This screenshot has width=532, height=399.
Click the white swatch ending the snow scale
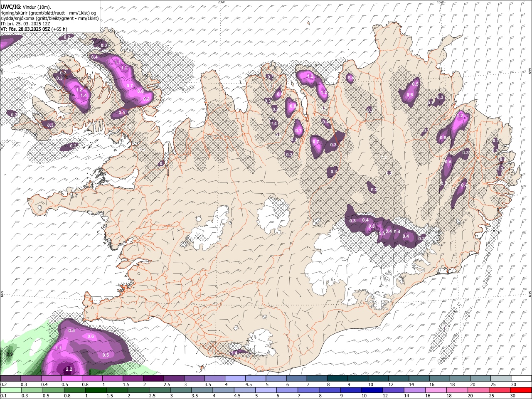520,379
